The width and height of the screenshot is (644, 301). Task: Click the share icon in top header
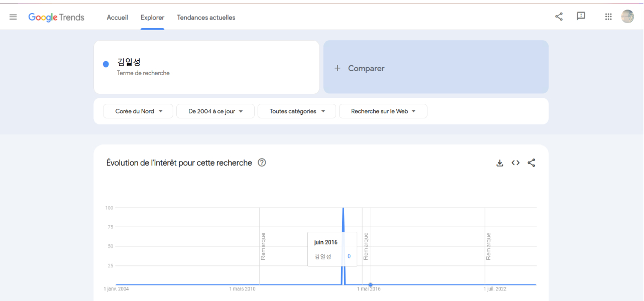point(559,17)
